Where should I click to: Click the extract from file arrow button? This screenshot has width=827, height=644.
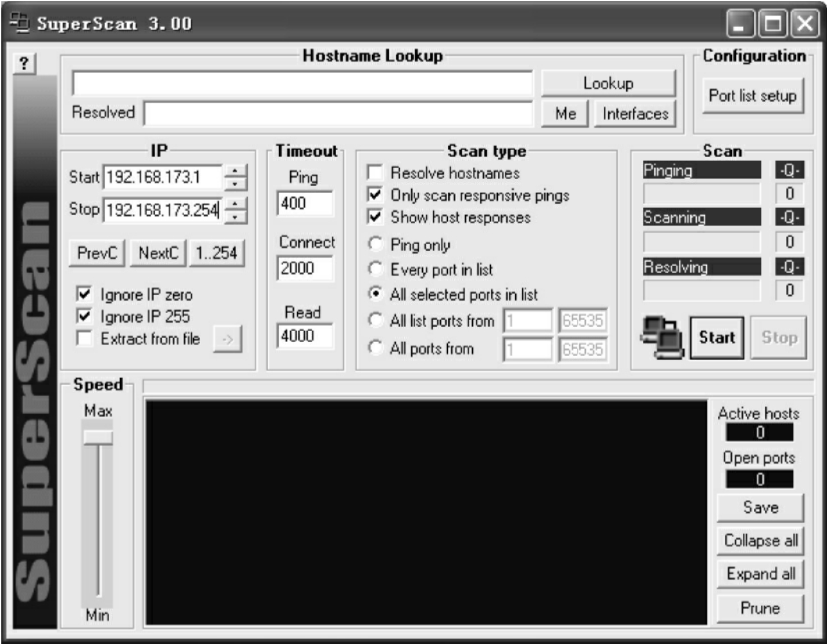click(227, 339)
